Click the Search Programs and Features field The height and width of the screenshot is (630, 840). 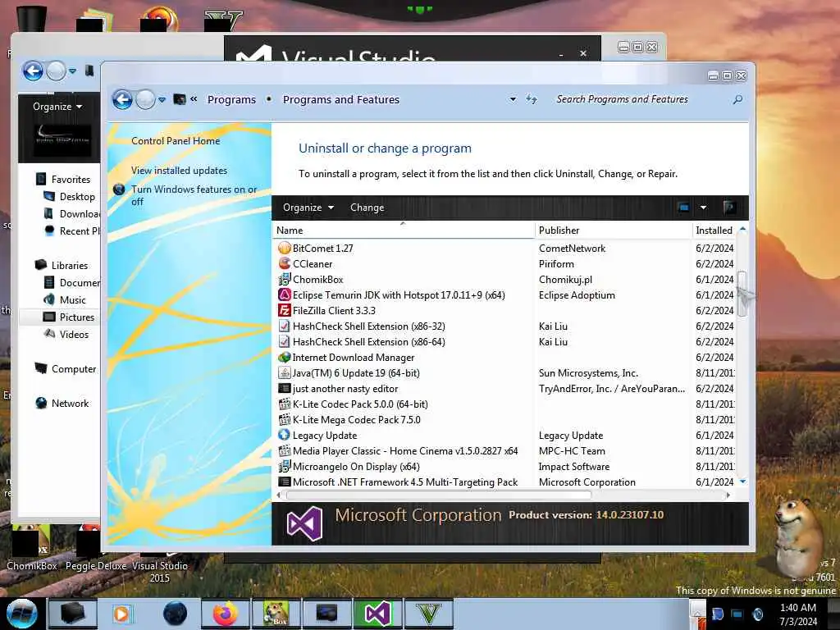pos(643,99)
